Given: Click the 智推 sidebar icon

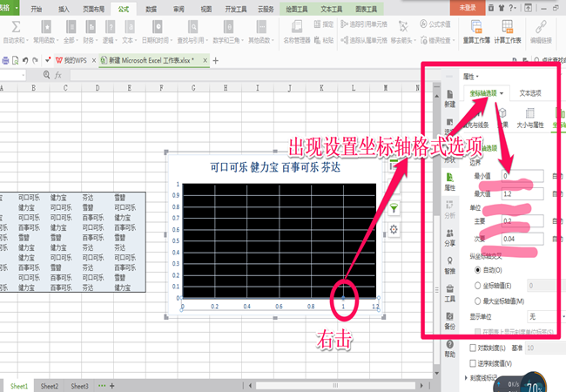Looking at the screenshot, I should point(450,266).
